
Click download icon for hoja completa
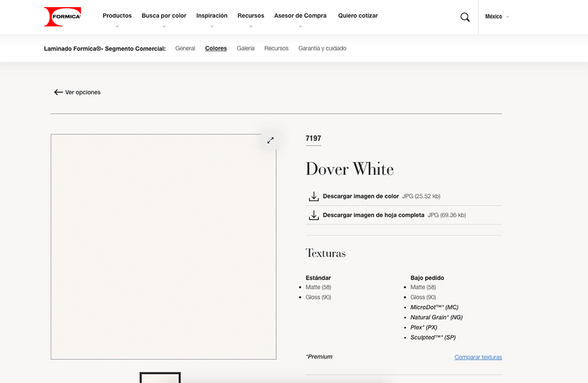(x=314, y=215)
